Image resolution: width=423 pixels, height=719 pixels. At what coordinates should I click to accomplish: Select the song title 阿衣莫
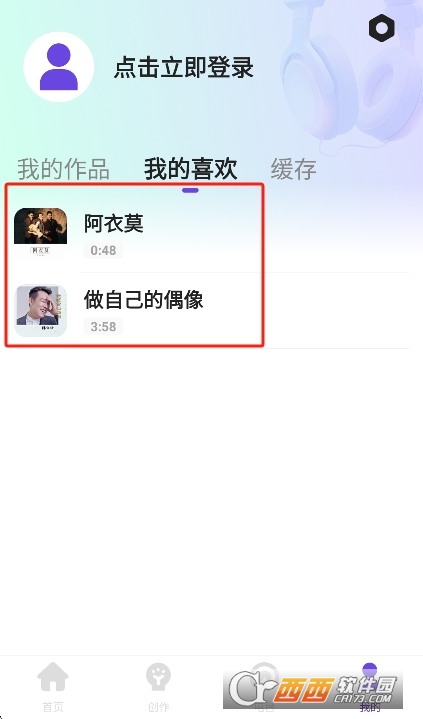pos(113,223)
